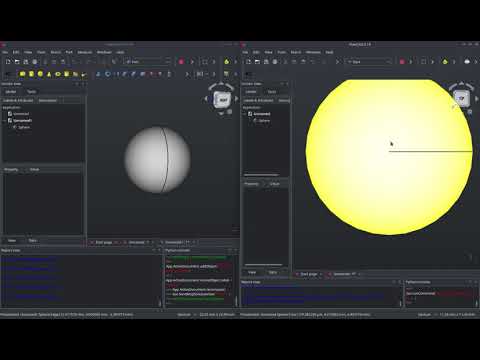Switch to Start page tab in right window

coord(309,274)
